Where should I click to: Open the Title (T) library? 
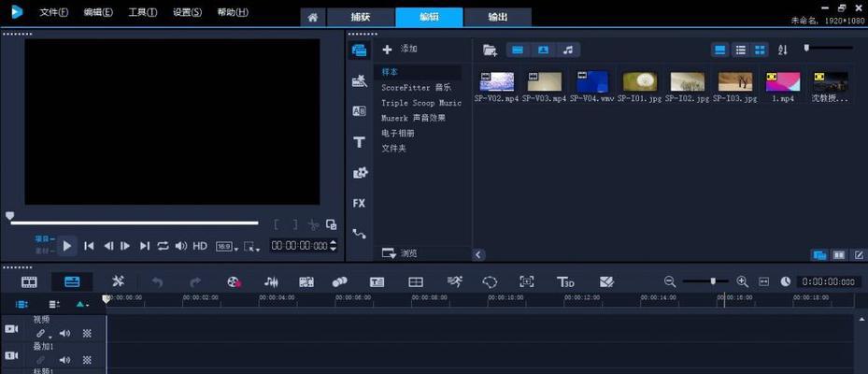click(360, 142)
